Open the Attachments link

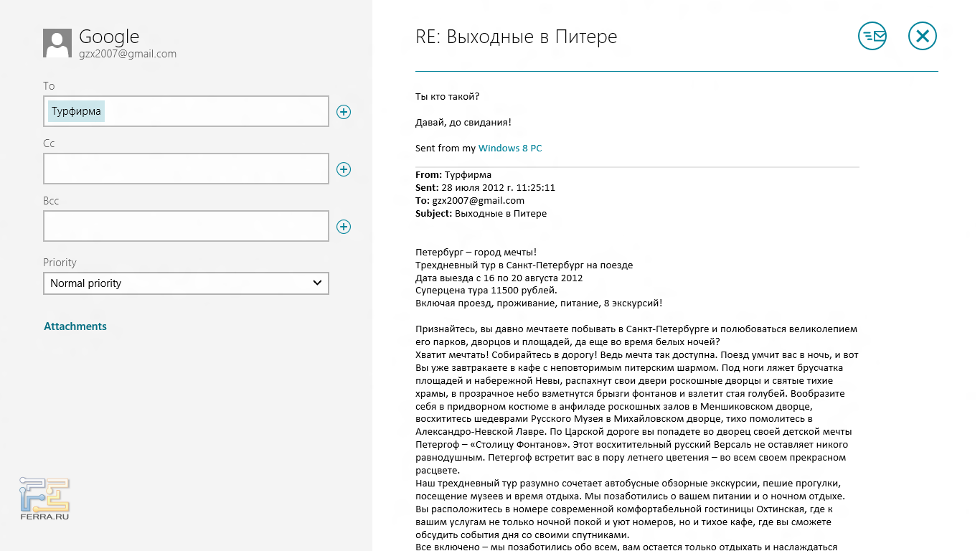[75, 326]
